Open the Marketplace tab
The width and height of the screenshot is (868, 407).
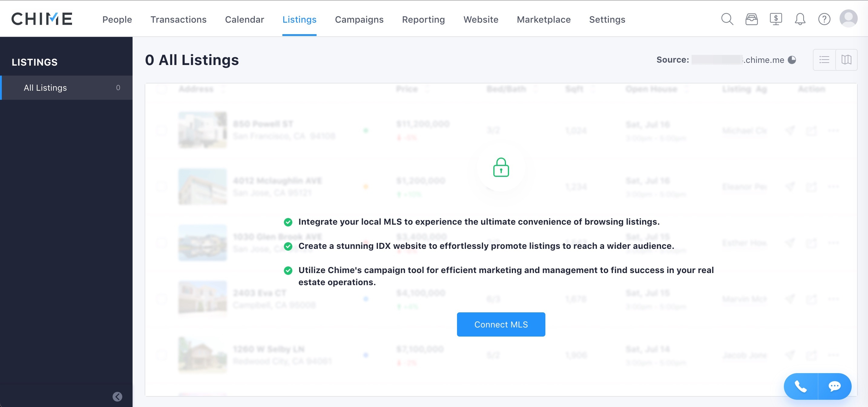(544, 20)
